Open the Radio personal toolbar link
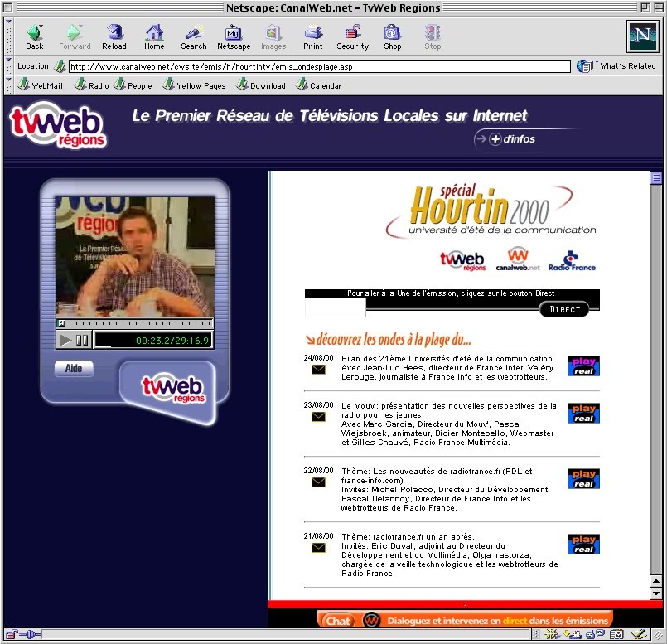This screenshot has height=644, width=667. click(91, 85)
